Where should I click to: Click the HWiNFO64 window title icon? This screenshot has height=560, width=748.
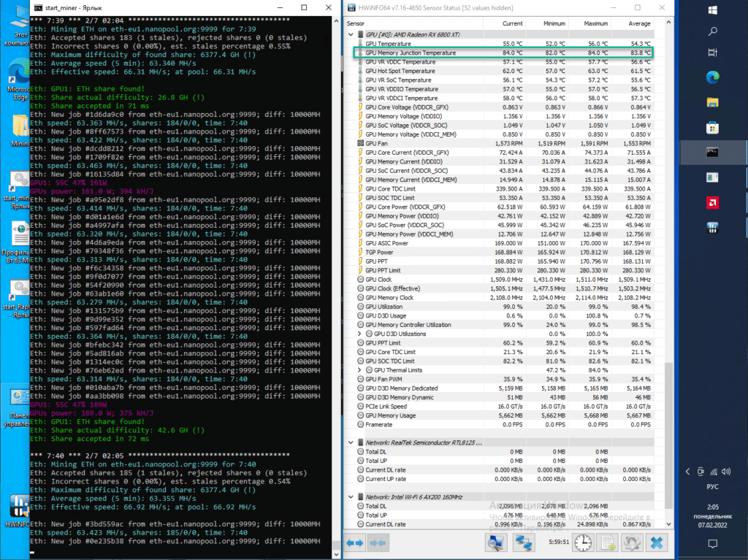[351, 7]
